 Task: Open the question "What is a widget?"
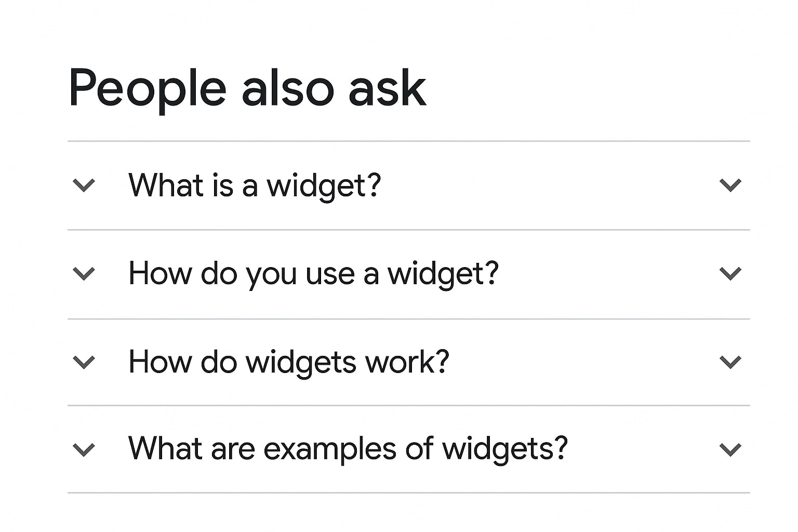point(255,185)
